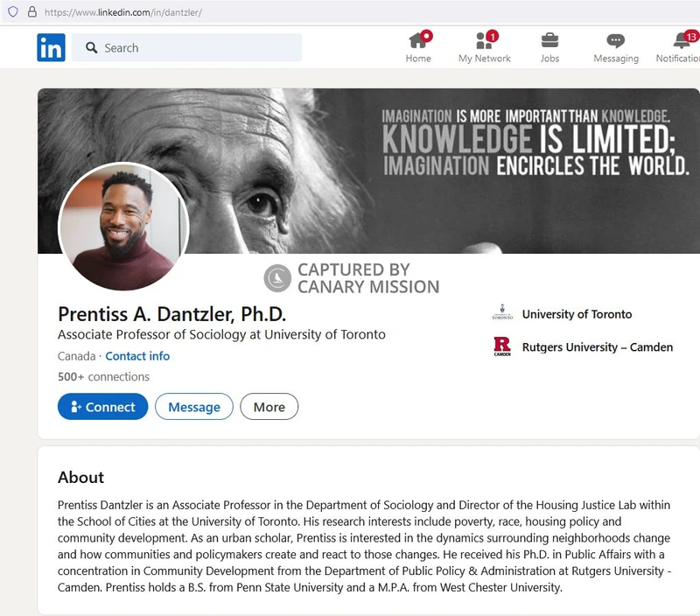Open the Contact info link
700x616 pixels.
coord(137,356)
